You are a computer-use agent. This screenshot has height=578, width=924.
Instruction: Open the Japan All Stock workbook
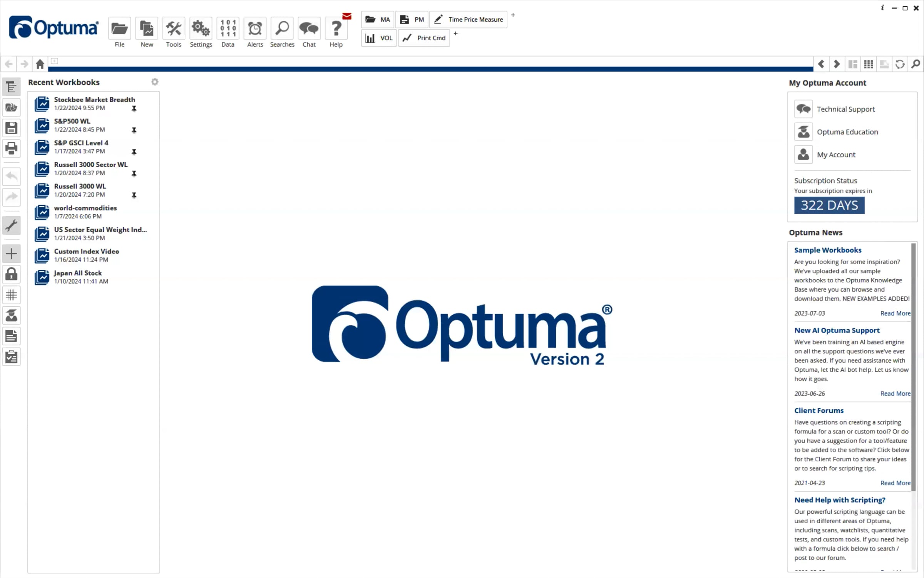94,277
